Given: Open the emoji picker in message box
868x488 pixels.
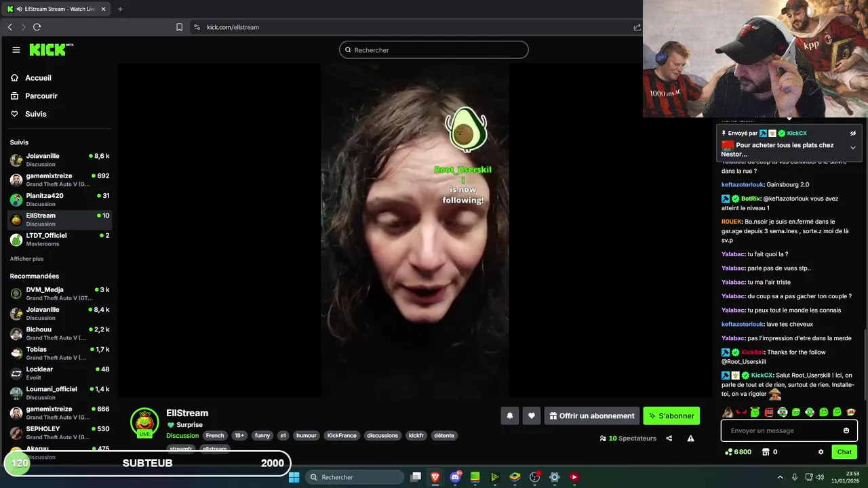Looking at the screenshot, I should 846,430.
